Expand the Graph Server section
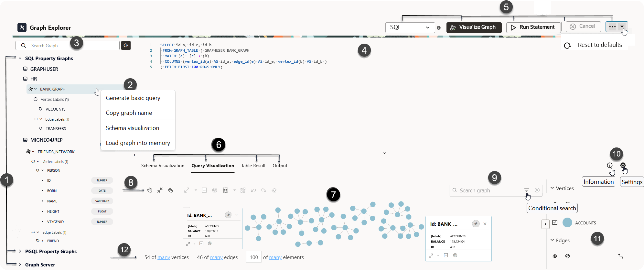Image resolution: width=644 pixels, height=270 pixels. pyautogui.click(x=20, y=265)
